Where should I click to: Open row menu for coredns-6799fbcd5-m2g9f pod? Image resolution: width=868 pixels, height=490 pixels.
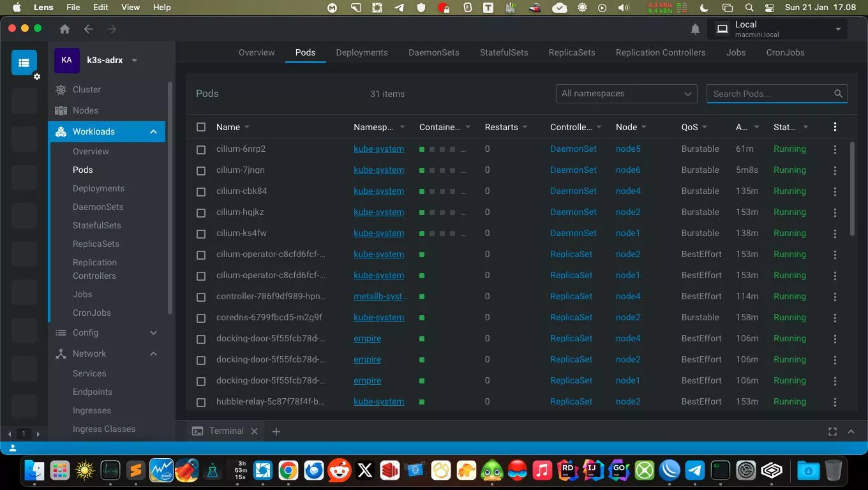pos(835,318)
